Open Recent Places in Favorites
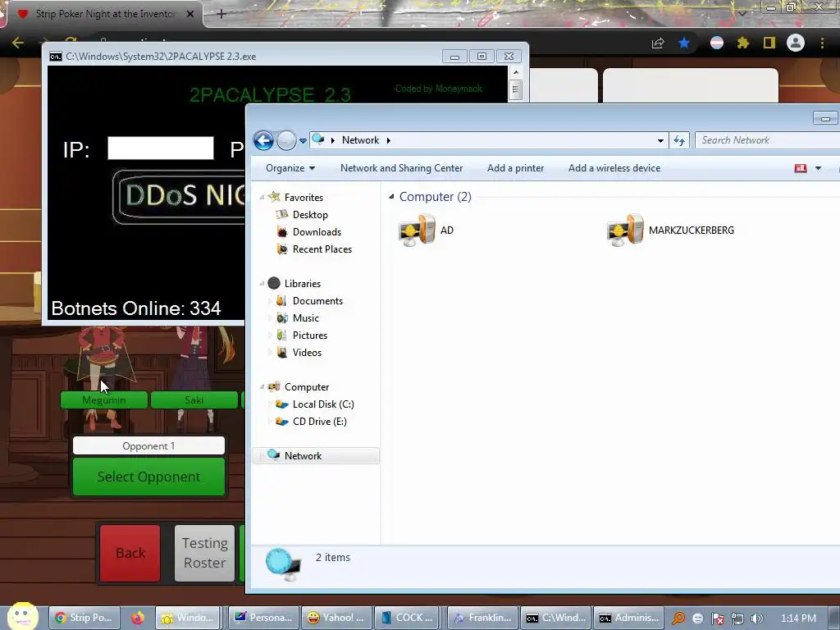The image size is (840, 630). [x=322, y=249]
